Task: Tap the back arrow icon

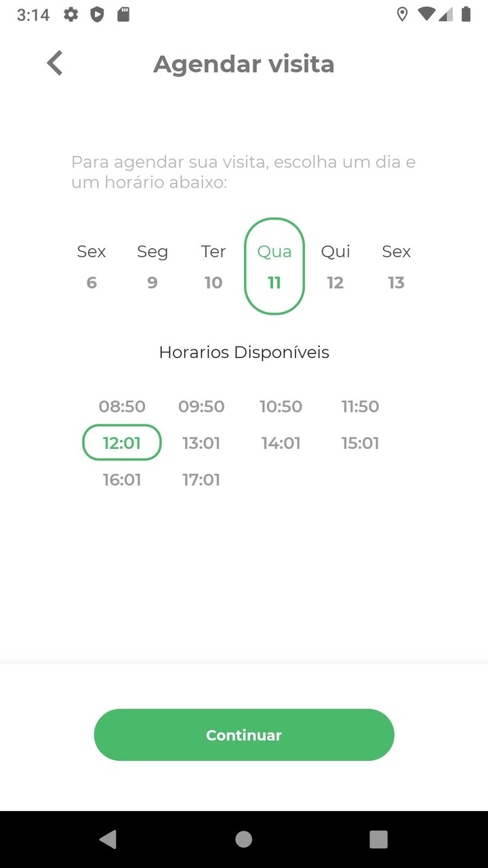Action: 55,63
